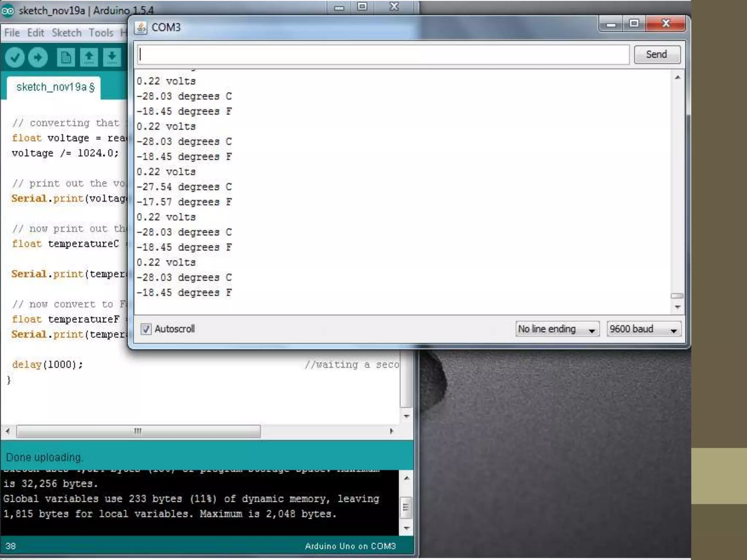Click the Arduino logo in title bar
The width and height of the screenshot is (747, 560).
point(7,11)
